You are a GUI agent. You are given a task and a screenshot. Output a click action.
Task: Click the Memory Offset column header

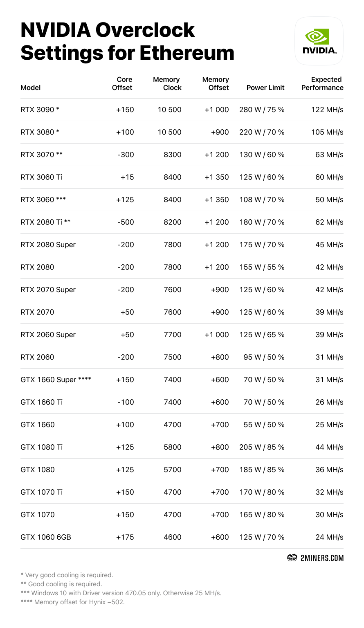216,83
